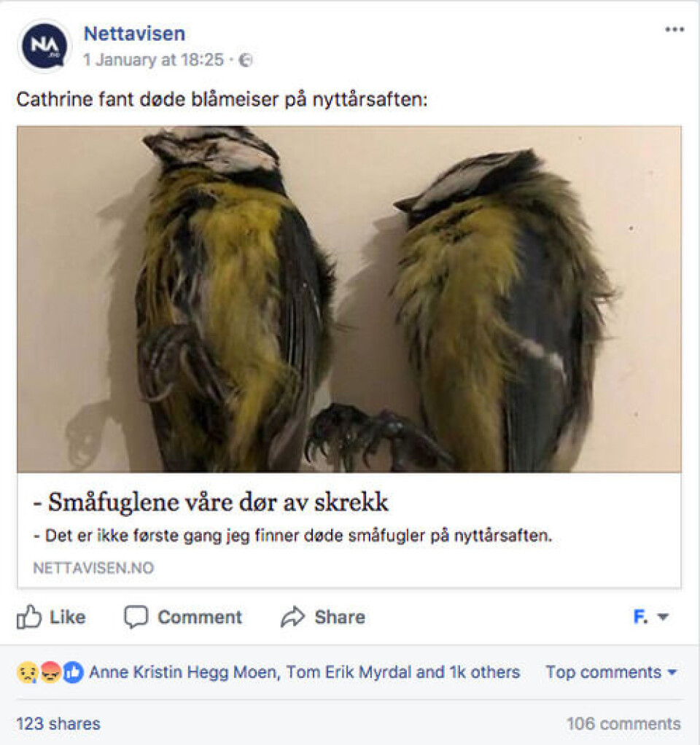
Task: Click the Share arrow icon
Action: [292, 617]
